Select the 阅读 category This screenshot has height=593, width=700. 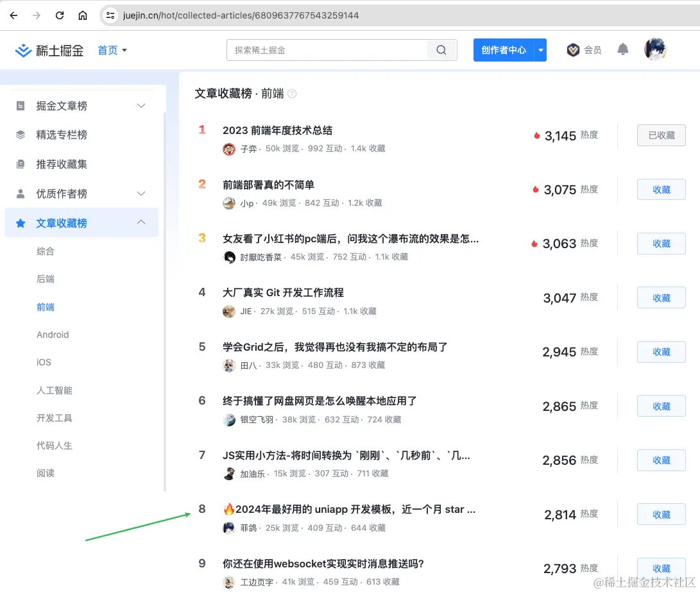pos(45,473)
